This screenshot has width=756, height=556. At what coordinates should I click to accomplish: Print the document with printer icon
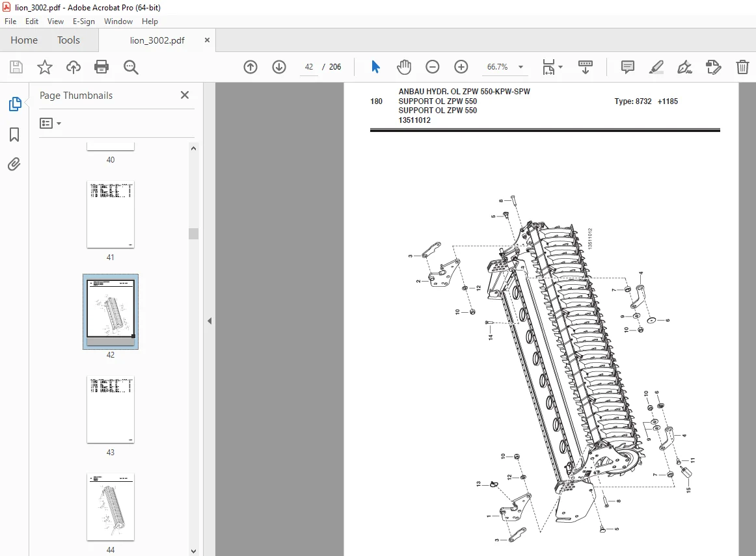tap(101, 67)
